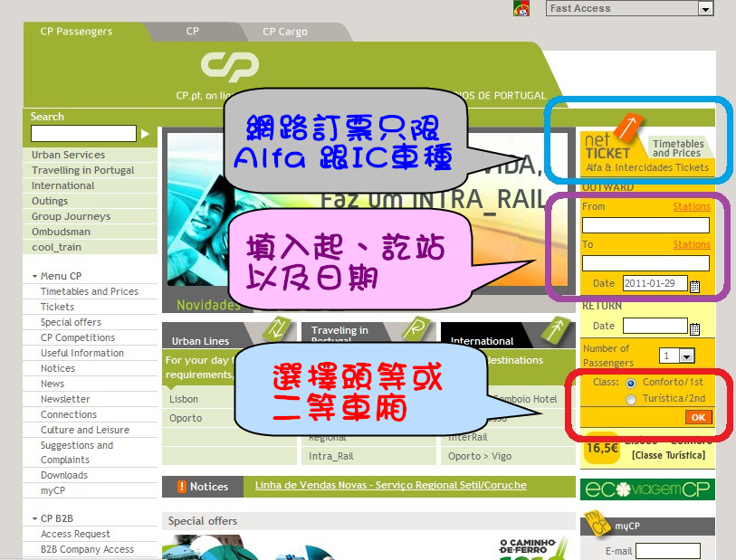Open the Lisbon urban lines link
This screenshot has width=736, height=560.
(184, 400)
